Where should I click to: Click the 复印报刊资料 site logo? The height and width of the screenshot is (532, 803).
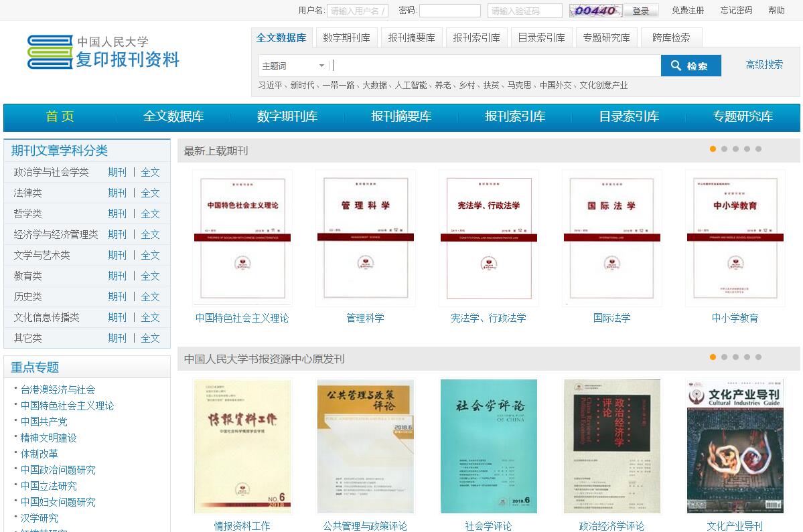[104, 52]
